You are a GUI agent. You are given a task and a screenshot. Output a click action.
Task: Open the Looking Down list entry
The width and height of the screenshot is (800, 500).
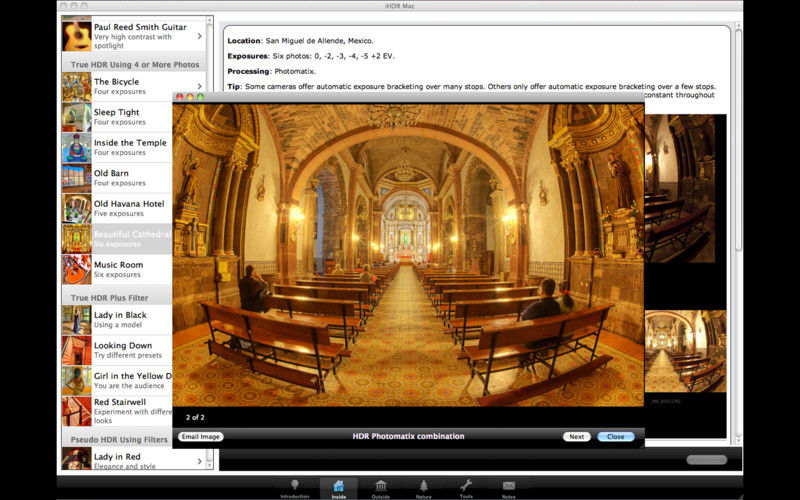(x=116, y=350)
